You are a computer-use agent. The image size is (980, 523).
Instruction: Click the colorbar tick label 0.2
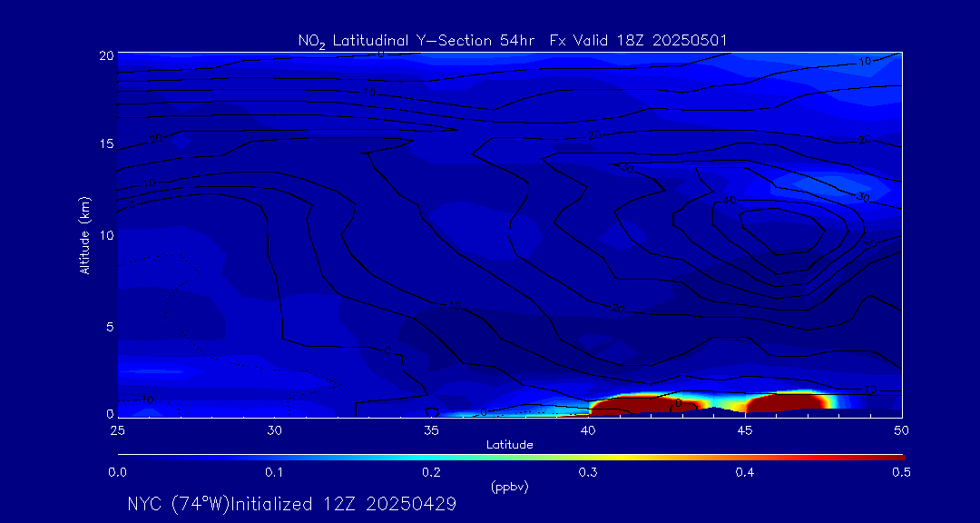(431, 473)
